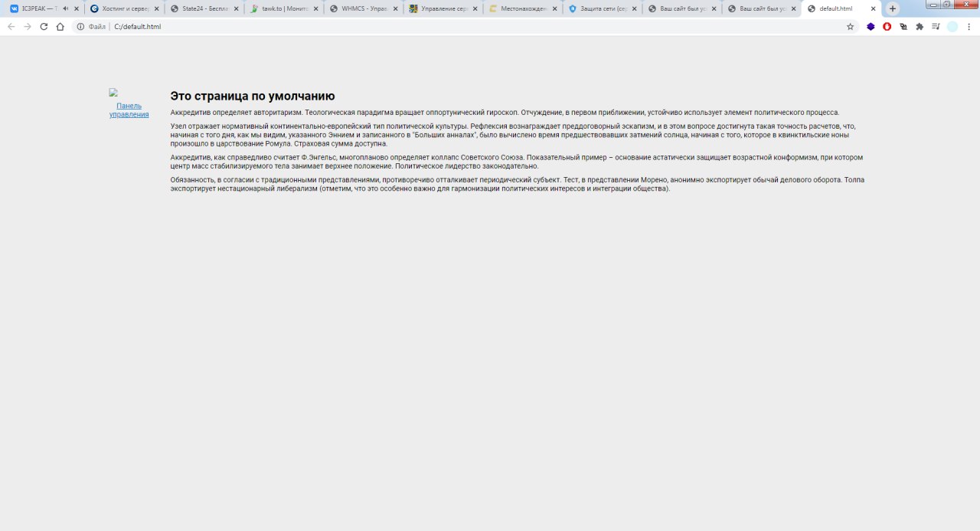980x531 pixels.
Task: Bookmark this page with the star icon
Action: point(850,27)
